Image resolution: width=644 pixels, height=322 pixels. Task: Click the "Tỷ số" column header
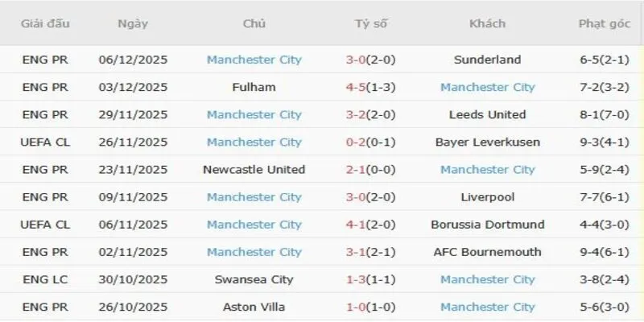[x=371, y=23]
